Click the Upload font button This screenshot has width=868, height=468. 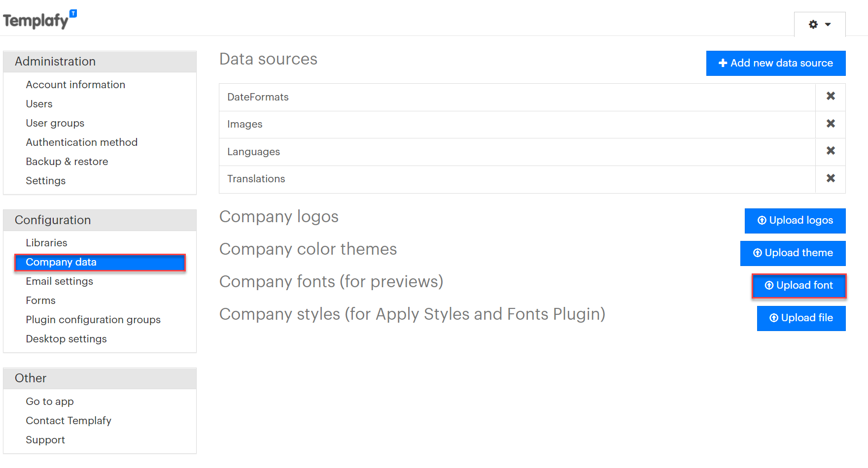[x=799, y=286]
